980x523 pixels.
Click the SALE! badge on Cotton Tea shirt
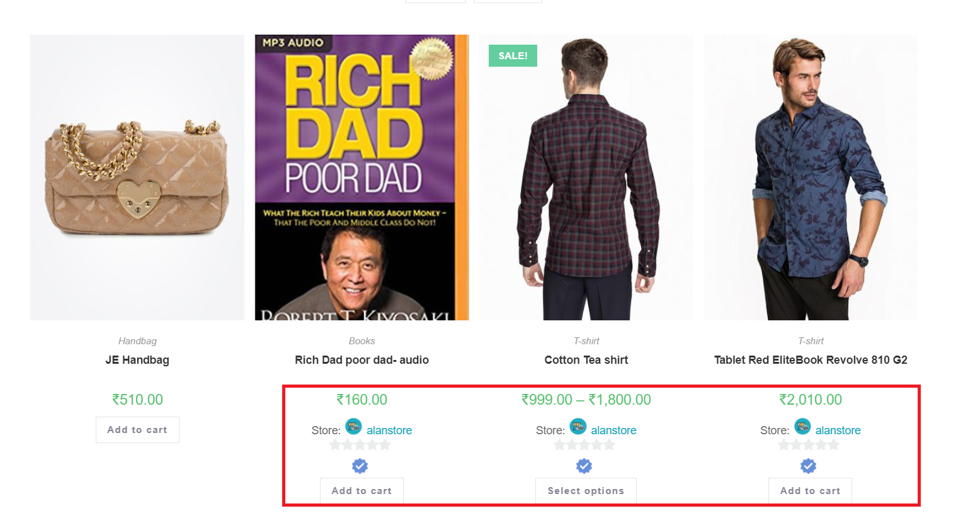pos(513,55)
